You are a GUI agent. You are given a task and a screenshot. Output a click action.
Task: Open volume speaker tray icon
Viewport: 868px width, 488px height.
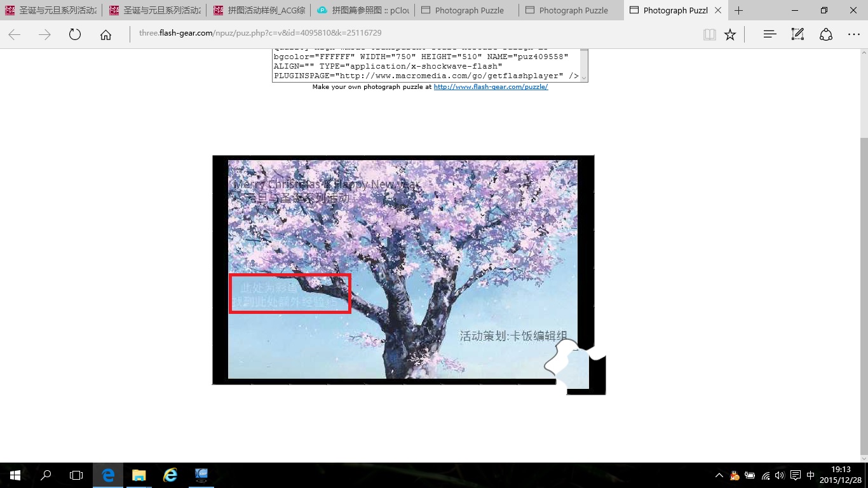pos(780,475)
